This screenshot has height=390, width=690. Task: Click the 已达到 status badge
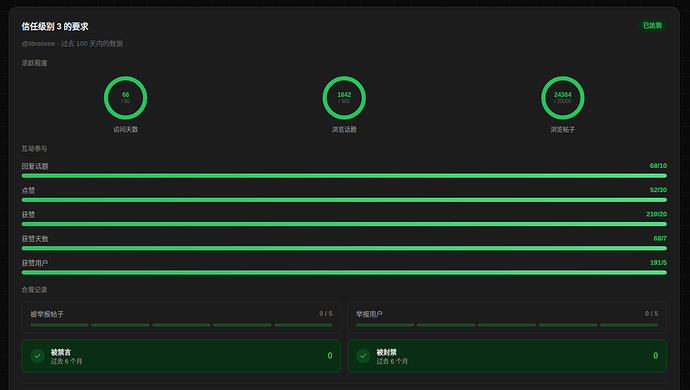tap(652, 26)
